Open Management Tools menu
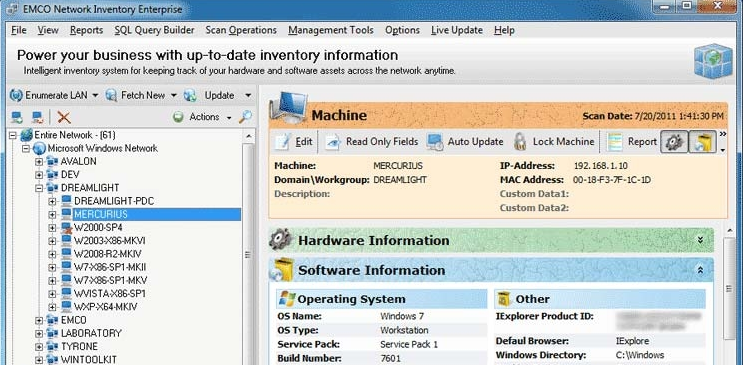743x365 pixels. (x=331, y=30)
